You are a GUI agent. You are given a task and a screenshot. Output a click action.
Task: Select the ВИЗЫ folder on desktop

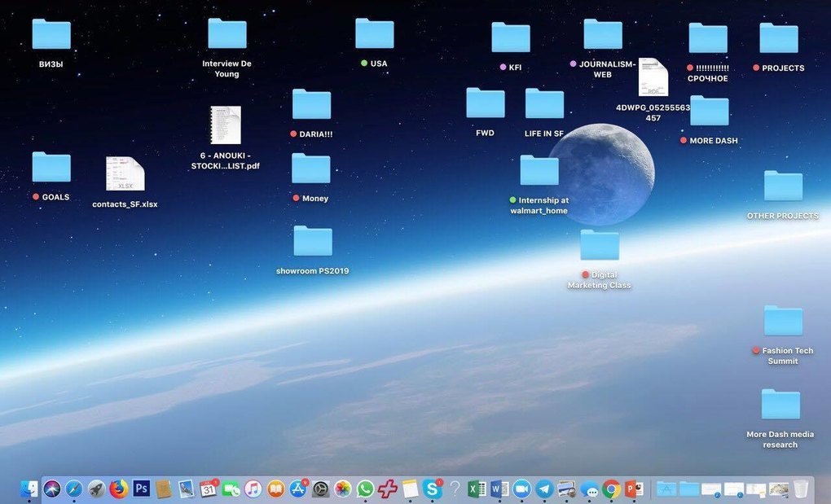(51, 34)
